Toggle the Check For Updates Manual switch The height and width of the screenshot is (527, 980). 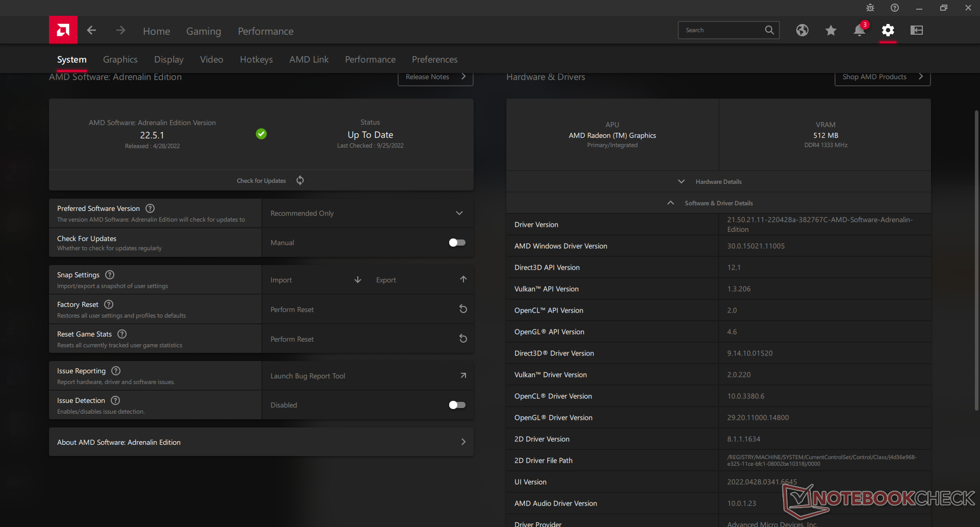click(x=457, y=243)
